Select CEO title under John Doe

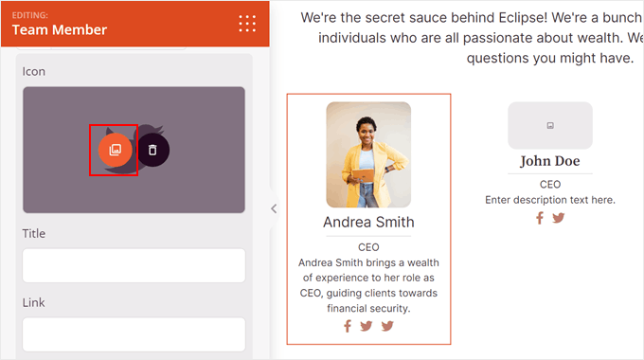550,185
